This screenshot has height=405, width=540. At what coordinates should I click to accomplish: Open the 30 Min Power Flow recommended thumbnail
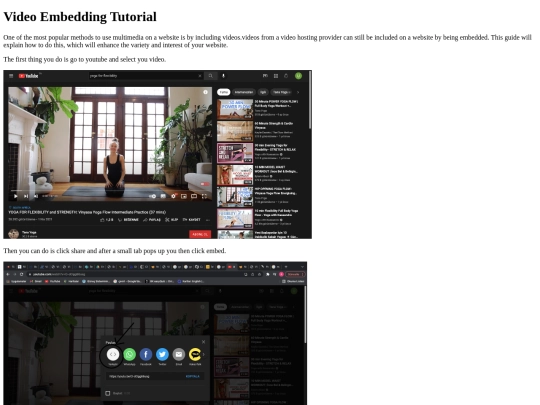click(x=235, y=109)
